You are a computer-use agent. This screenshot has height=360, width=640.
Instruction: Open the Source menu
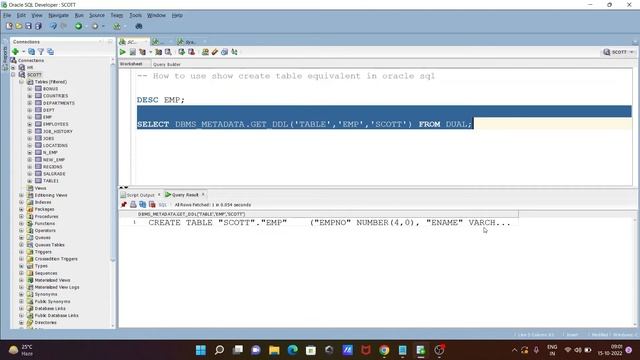point(97,15)
